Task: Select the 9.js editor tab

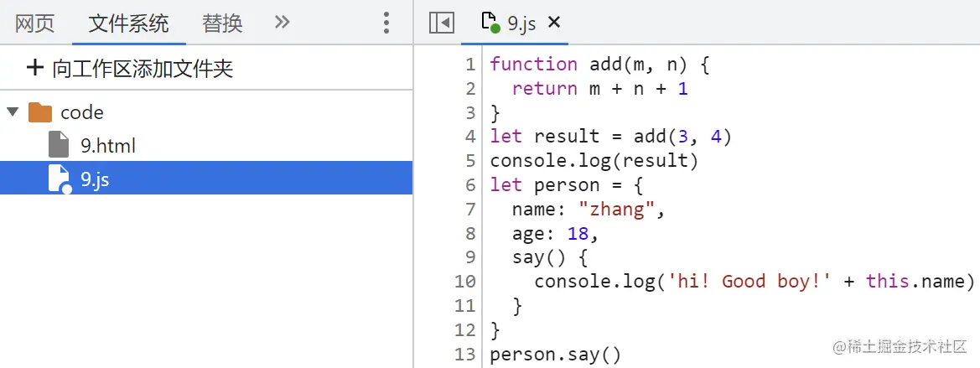Action: click(x=515, y=23)
